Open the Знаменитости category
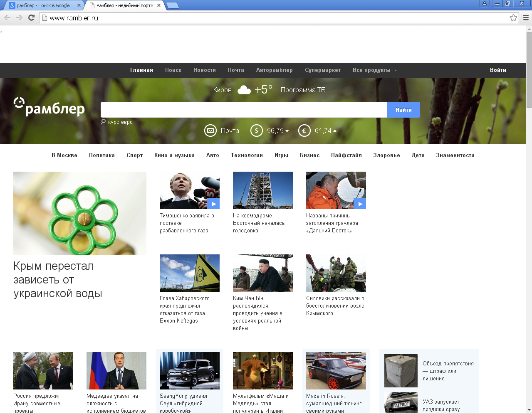This screenshot has height=414, width=532. click(455, 155)
